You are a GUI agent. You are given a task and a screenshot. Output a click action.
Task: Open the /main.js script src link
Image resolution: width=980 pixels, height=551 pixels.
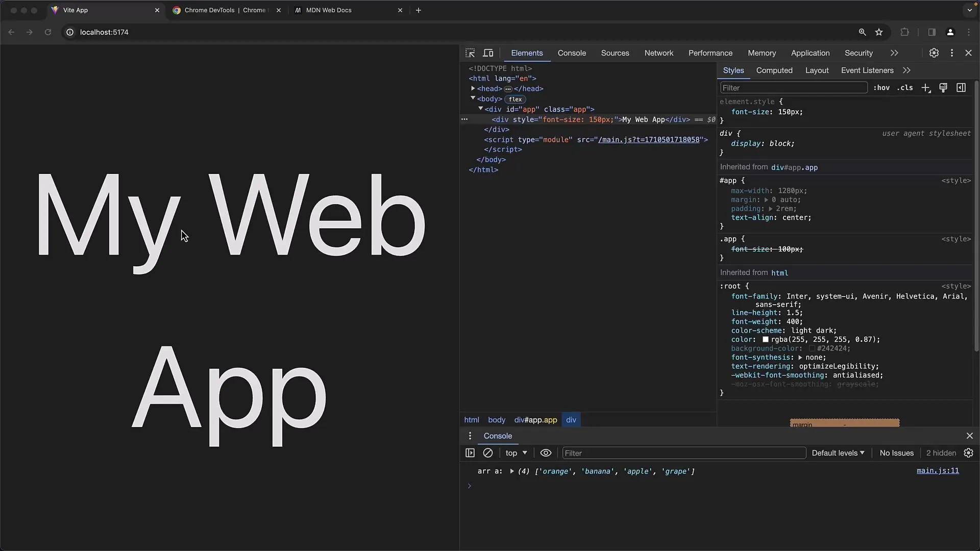click(649, 139)
